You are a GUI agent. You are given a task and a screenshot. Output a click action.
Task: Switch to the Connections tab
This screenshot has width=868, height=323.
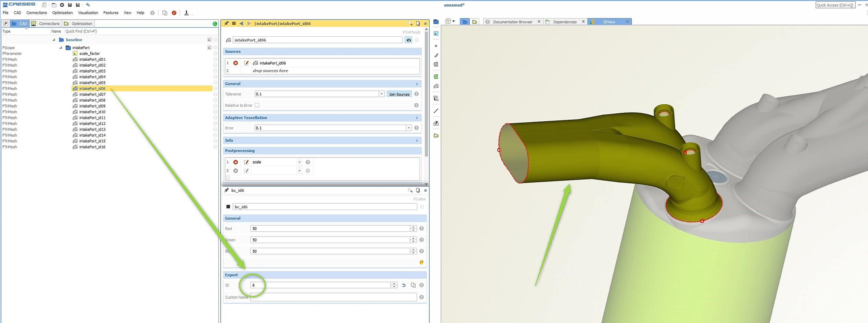coord(46,24)
